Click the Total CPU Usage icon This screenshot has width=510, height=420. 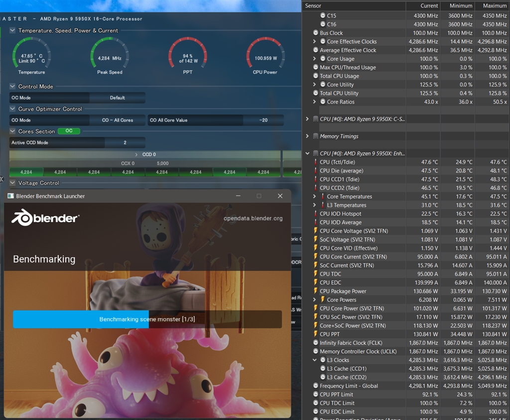[315, 76]
